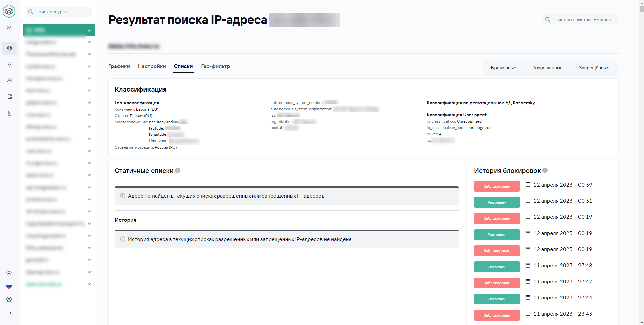Viewport: 644px width, 325px height.
Task: Open the globe IP-addresses section in sidebar
Action: coord(9,48)
